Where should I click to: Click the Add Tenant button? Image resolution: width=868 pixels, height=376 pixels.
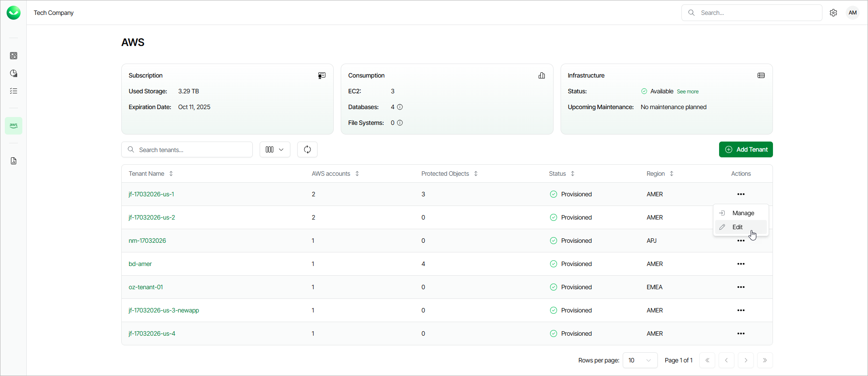tap(745, 149)
